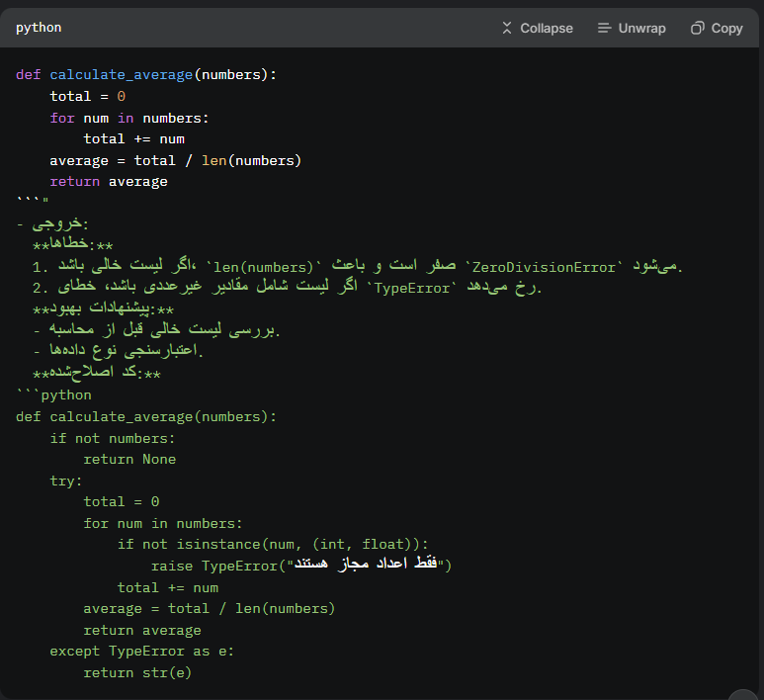Click the Unwrap button to toggle wrapping
764x700 pixels.
coord(632,29)
